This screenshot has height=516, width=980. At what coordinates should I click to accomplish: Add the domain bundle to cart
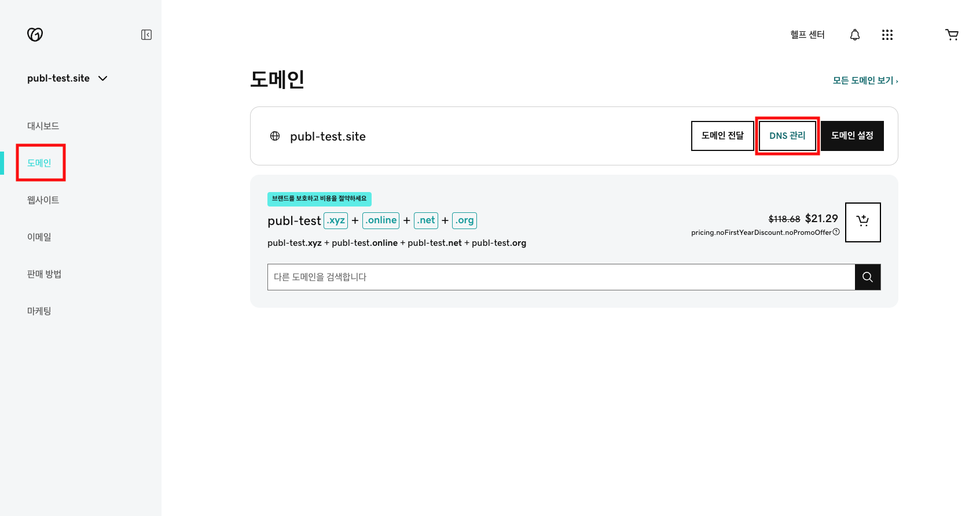point(863,222)
